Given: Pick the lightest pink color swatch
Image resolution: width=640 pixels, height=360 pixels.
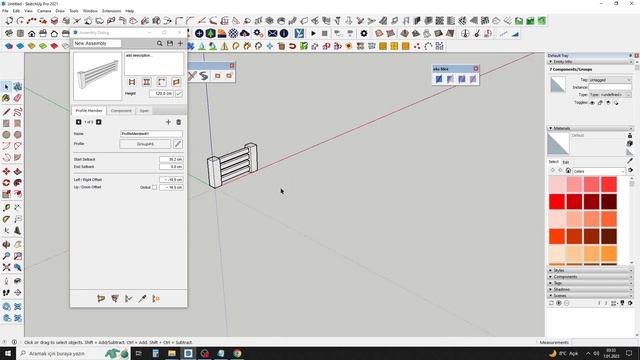Looking at the screenshot, I should [557, 184].
